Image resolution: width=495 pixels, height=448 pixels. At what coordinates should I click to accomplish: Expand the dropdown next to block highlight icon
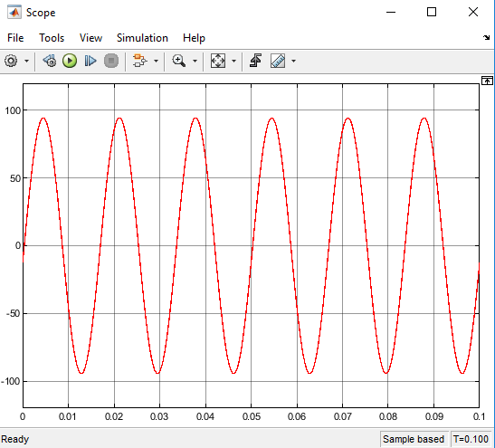(x=156, y=61)
